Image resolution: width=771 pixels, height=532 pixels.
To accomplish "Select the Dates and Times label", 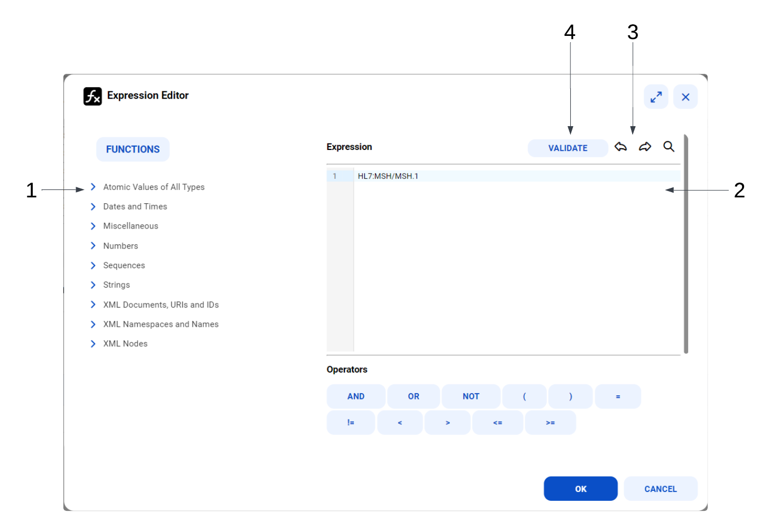I will click(x=135, y=206).
